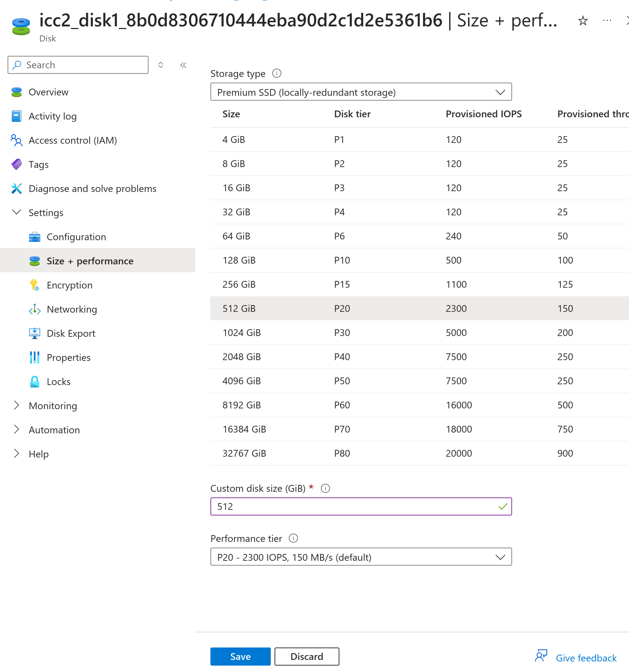
Task: Discard the pending changes
Action: pos(307,657)
